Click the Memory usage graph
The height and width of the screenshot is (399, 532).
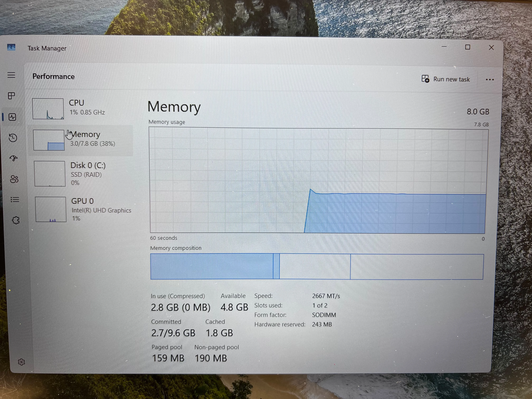(x=318, y=180)
